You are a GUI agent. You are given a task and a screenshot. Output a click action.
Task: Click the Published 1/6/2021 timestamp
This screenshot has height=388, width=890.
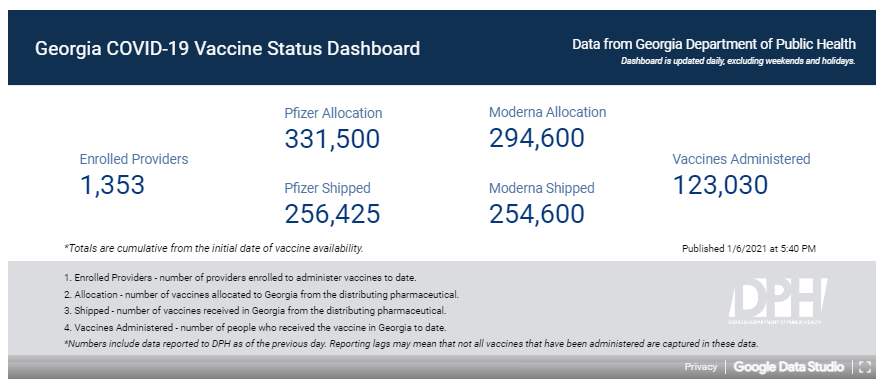(x=749, y=248)
